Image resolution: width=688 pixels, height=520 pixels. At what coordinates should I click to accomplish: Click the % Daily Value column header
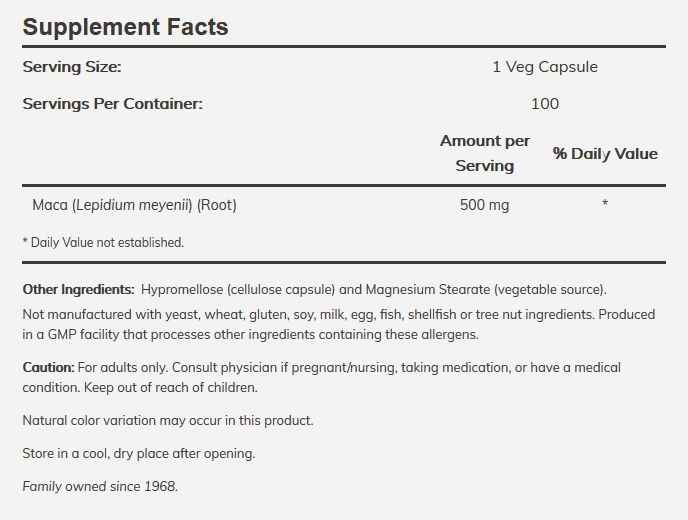coord(605,154)
